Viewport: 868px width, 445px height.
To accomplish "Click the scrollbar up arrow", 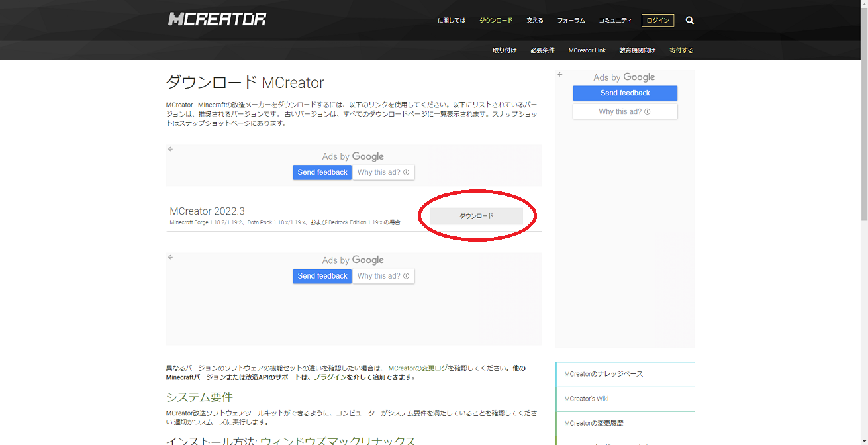I will pos(863,5).
